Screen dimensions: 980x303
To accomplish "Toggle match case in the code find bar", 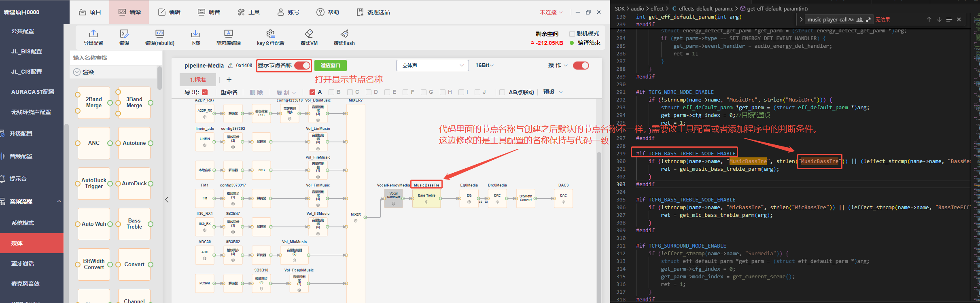I will 851,19.
